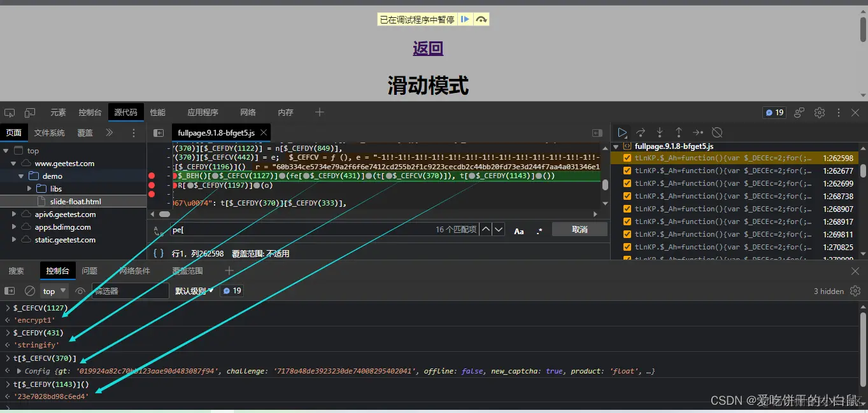Image resolution: width=868 pixels, height=413 pixels.
Task: Step over next call in paused overlay
Action: point(481,20)
